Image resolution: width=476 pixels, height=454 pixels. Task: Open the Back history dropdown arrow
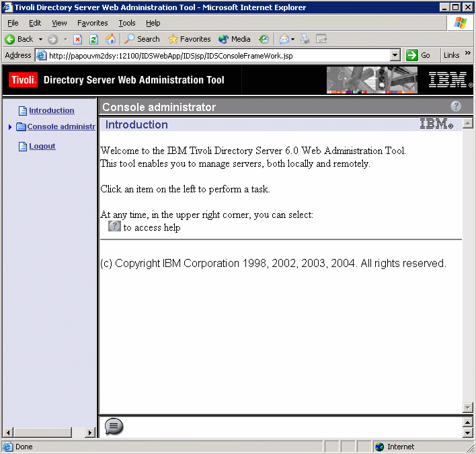tap(40, 39)
